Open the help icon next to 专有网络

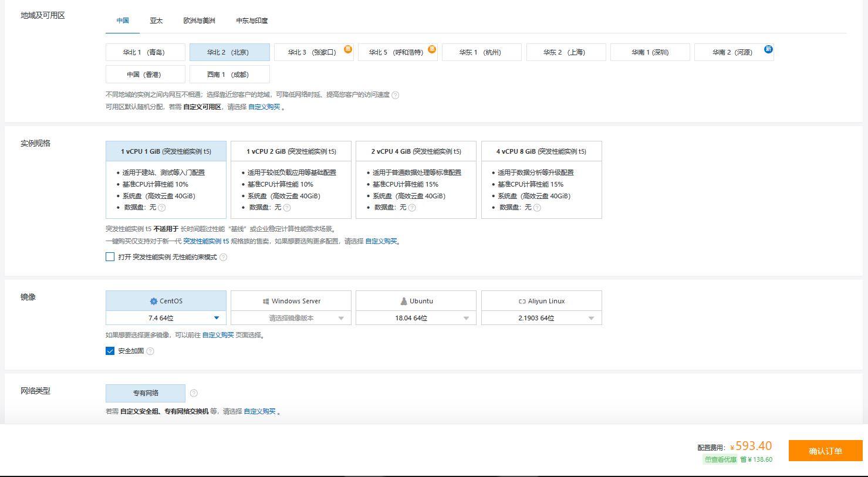[x=193, y=393]
